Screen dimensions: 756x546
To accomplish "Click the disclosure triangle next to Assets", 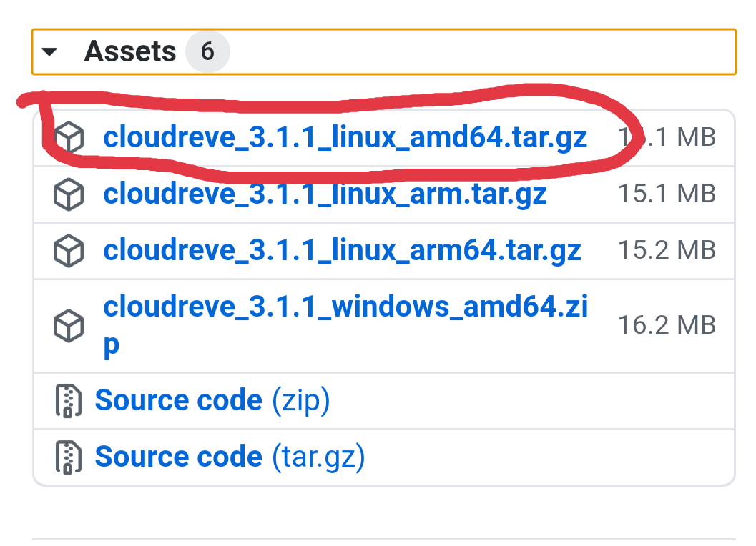I will click(50, 51).
